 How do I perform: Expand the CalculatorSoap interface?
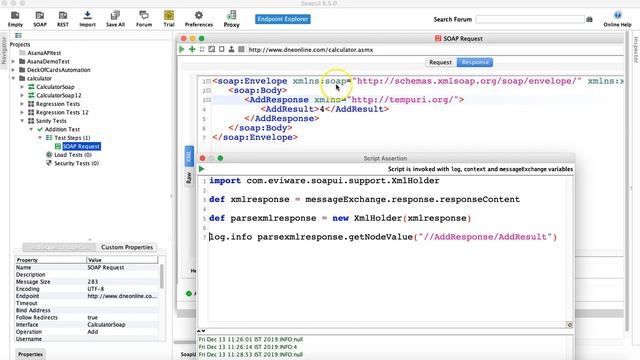point(22,87)
